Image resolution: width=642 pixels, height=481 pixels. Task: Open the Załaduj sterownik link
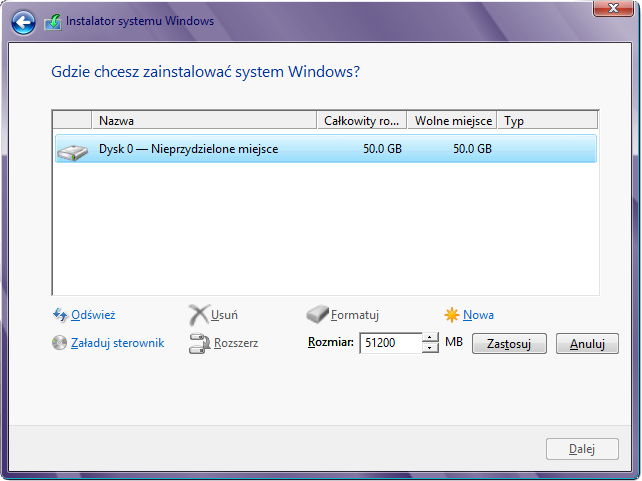118,343
